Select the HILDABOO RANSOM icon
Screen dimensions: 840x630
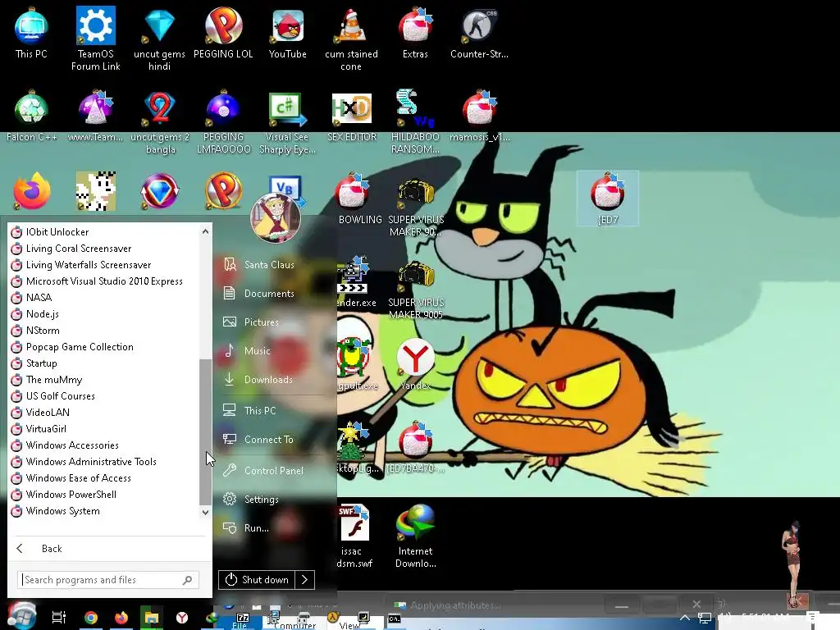pyautogui.click(x=415, y=122)
